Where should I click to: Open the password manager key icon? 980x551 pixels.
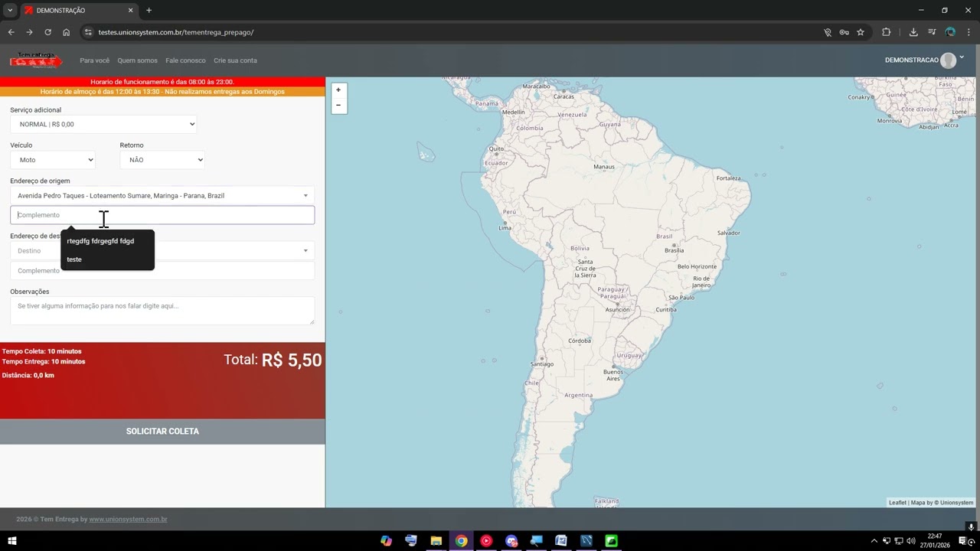click(x=844, y=32)
